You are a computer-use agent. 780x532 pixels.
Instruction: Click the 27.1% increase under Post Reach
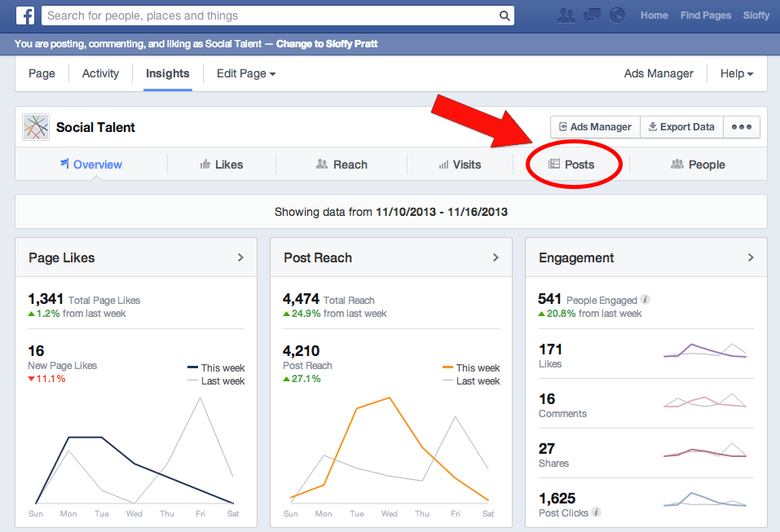click(302, 379)
